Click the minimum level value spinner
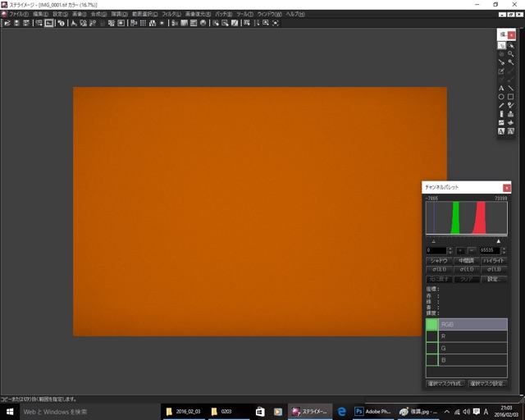This screenshot has width=525, height=420. click(436, 250)
